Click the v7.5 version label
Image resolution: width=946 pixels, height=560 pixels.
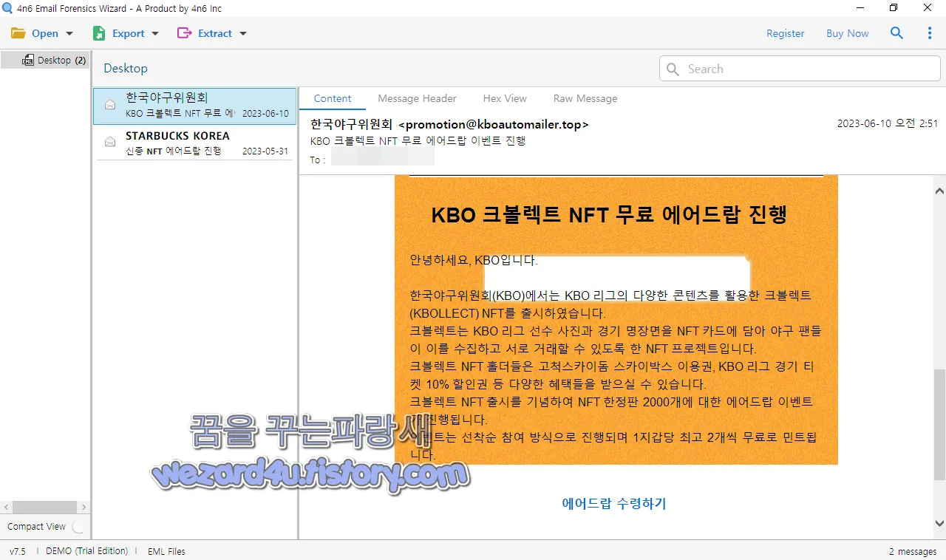[x=18, y=551]
